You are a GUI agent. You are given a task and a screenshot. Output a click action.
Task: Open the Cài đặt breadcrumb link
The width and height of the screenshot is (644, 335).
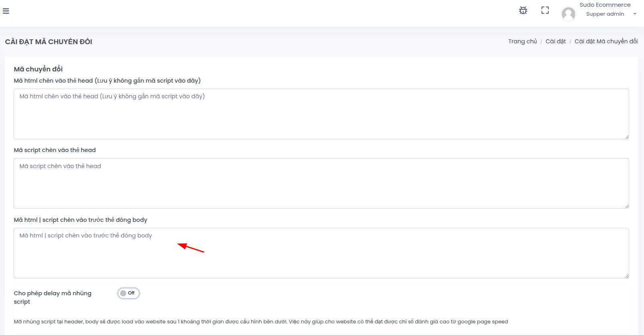[556, 41]
